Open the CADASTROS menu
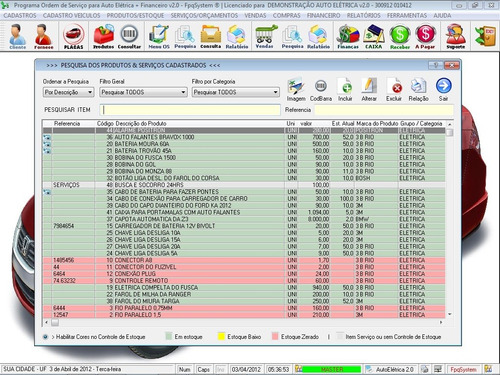500x375 pixels. coord(20,15)
